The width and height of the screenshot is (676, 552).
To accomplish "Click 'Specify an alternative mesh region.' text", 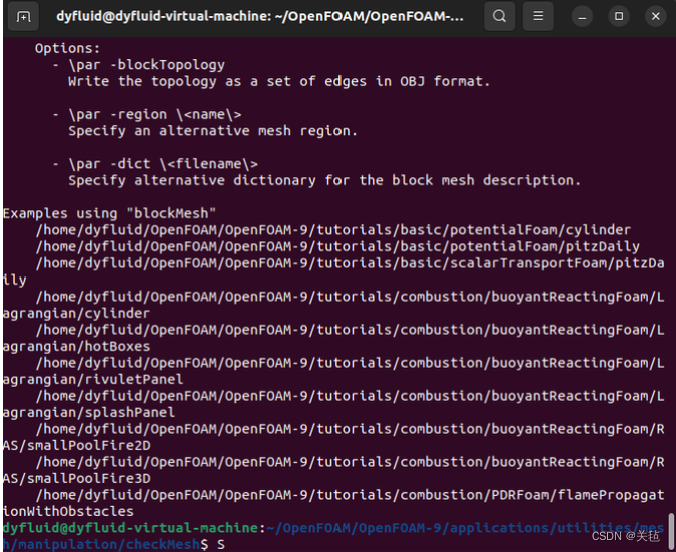I will pos(213,131).
